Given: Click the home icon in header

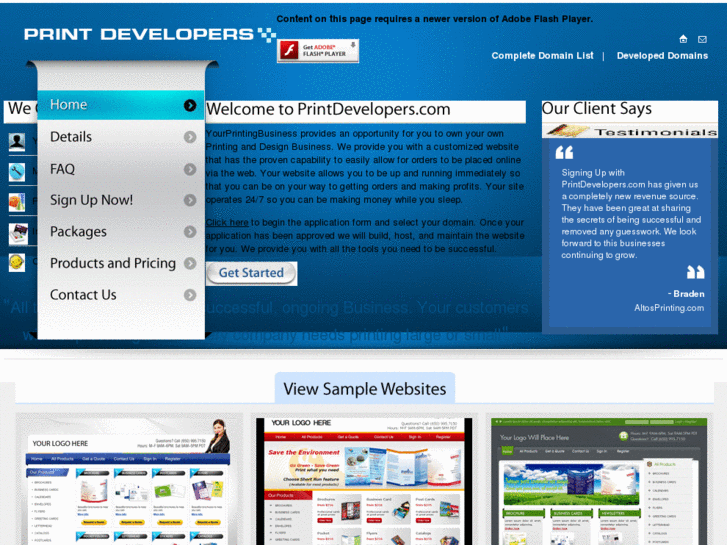Looking at the screenshot, I should [x=683, y=39].
